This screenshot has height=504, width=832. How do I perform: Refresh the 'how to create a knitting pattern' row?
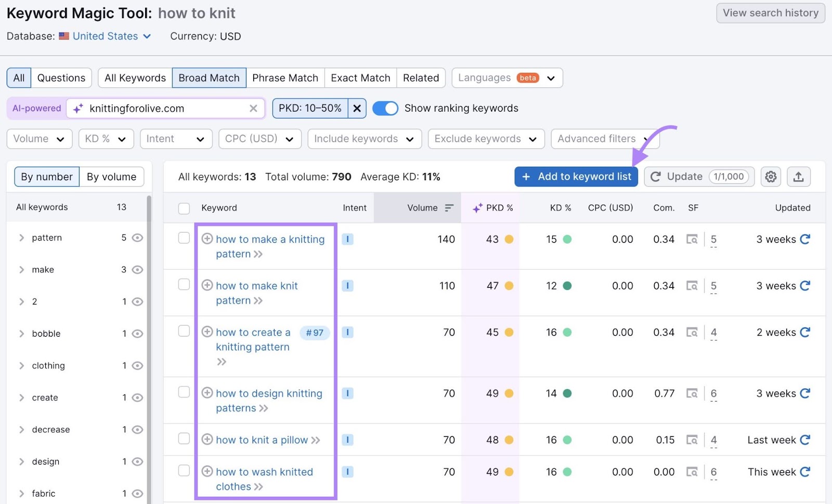805,332
